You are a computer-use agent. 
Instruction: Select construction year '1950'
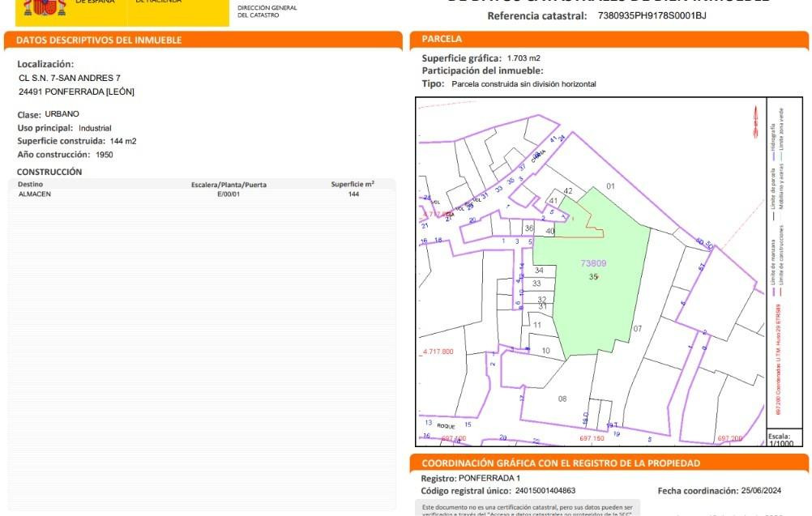(104, 155)
